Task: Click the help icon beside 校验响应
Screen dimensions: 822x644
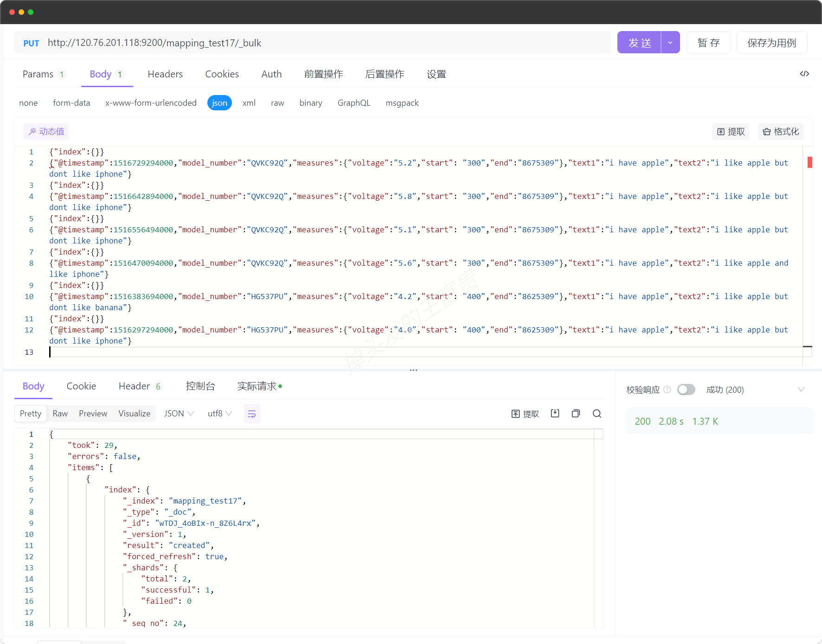Action: [667, 389]
